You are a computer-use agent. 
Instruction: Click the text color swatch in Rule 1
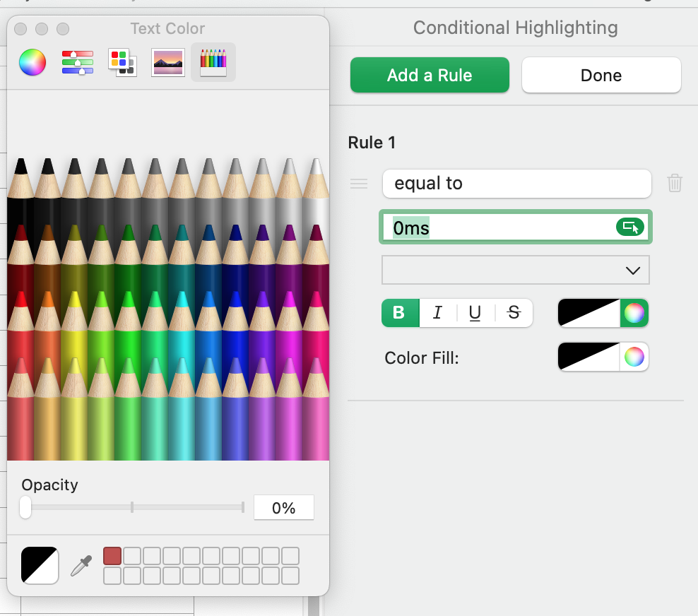[588, 313]
